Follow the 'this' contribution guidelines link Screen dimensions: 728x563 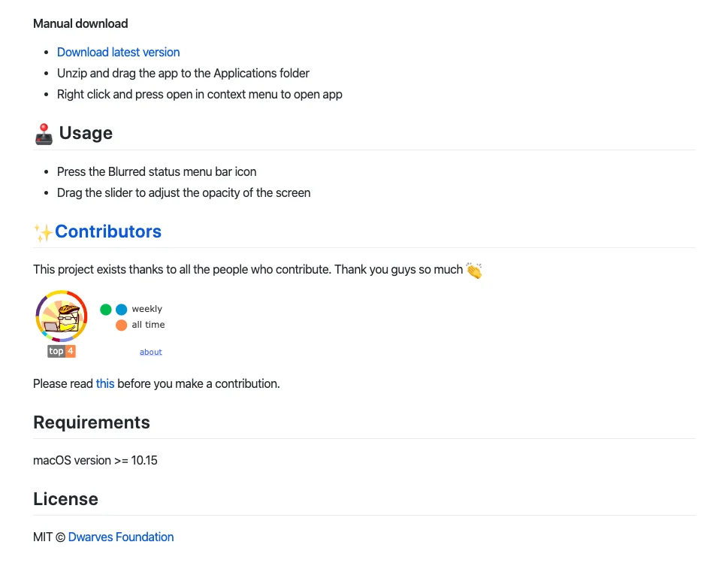105,383
